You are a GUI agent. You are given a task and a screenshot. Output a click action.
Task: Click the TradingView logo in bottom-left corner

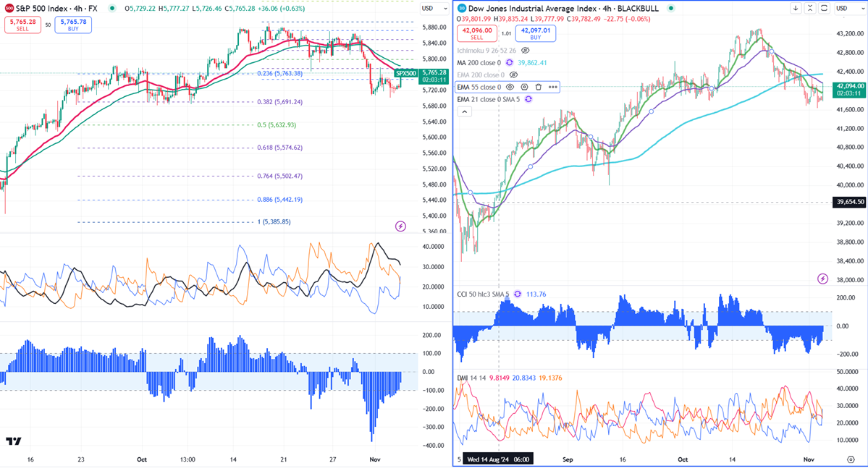[x=14, y=441]
